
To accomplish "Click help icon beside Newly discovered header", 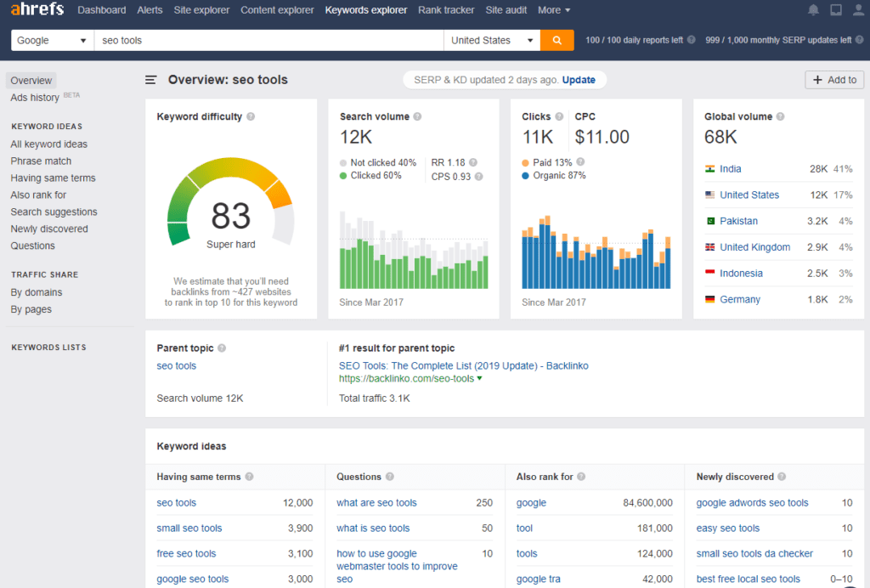I will click(782, 477).
